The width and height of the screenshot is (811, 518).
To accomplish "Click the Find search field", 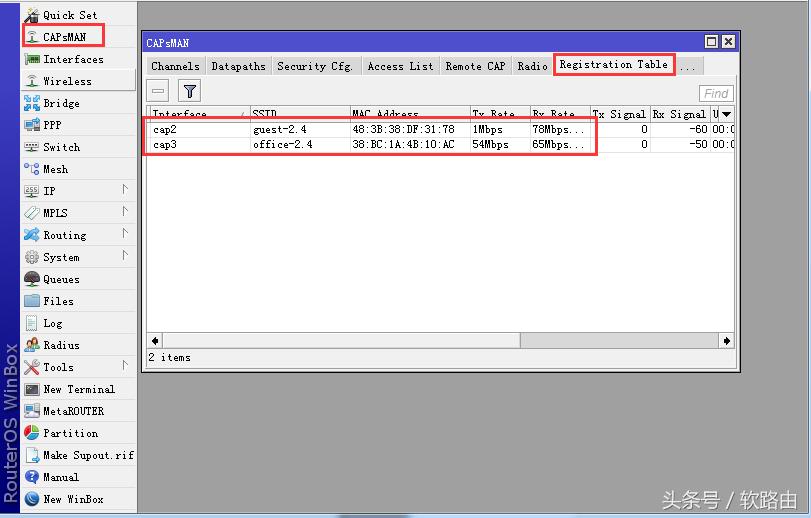I will (x=716, y=93).
